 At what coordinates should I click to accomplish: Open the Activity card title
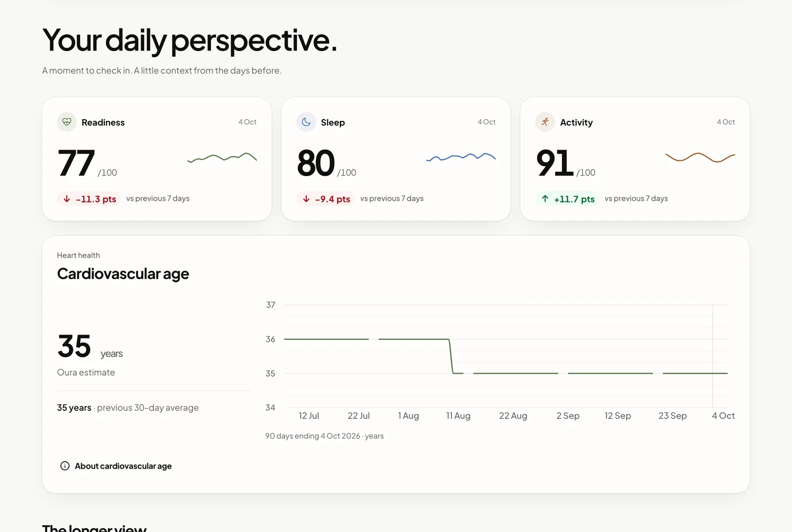click(x=576, y=122)
